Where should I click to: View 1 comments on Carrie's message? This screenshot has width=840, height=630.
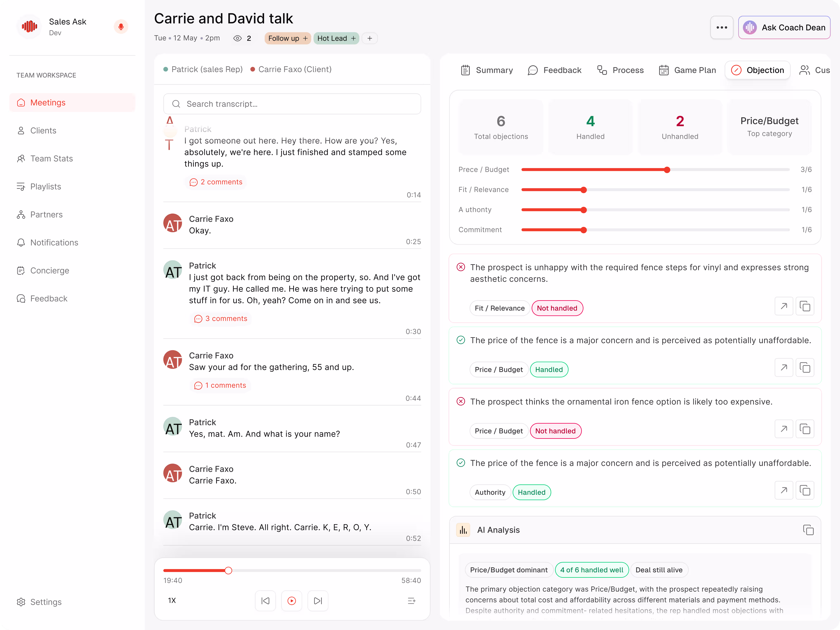click(220, 386)
